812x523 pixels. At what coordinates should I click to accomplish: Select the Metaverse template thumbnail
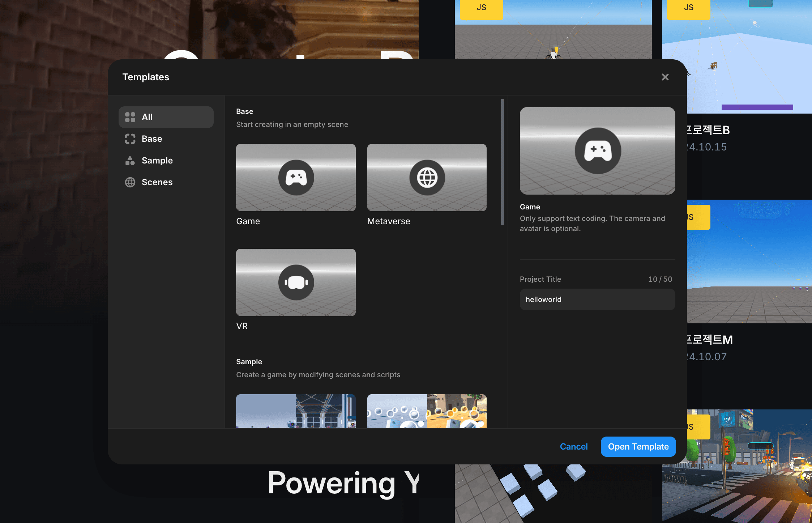click(427, 178)
